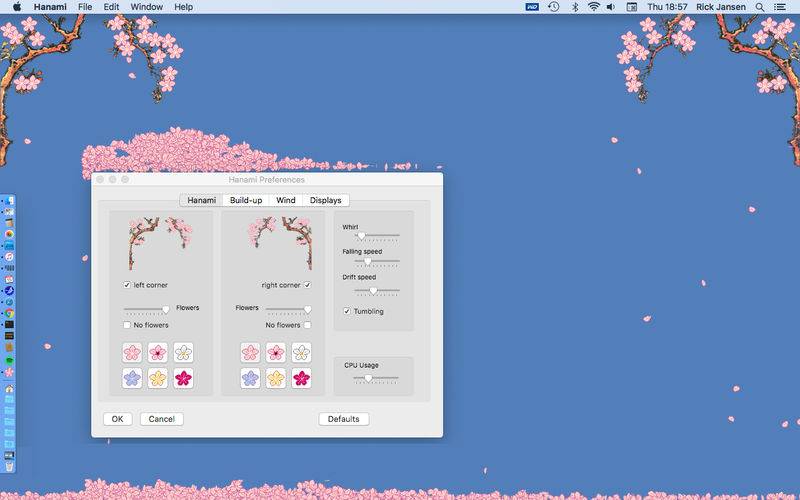Click the OK button
This screenshot has width=800, height=500.
pos(117,419)
